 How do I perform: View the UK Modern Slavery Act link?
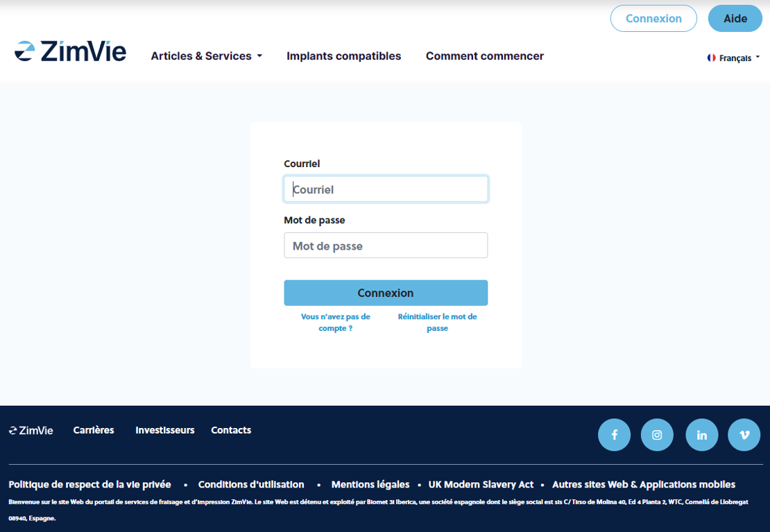481,484
